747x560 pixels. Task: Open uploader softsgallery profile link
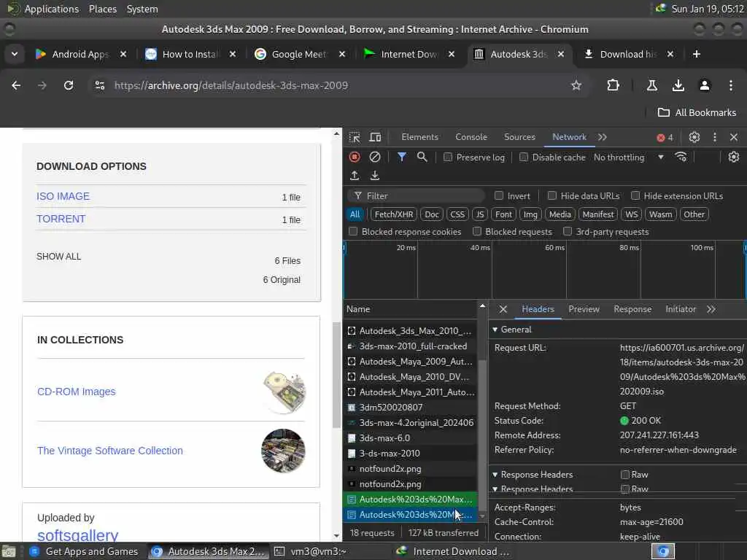pos(77,536)
